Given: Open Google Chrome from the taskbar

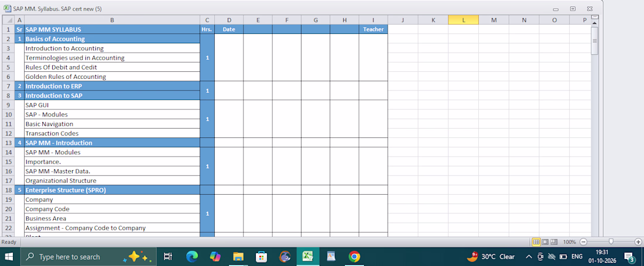Looking at the screenshot, I should (354, 257).
